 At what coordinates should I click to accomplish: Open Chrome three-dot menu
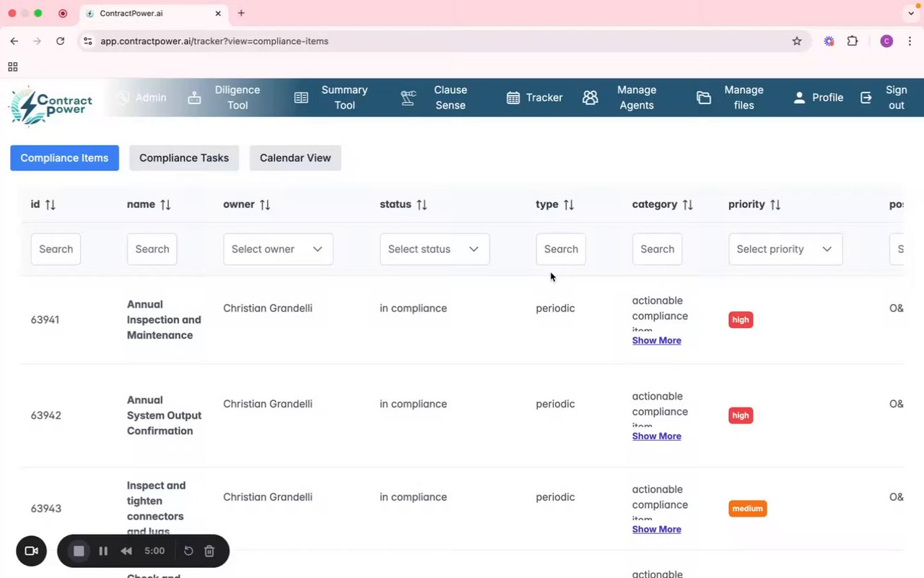911,41
